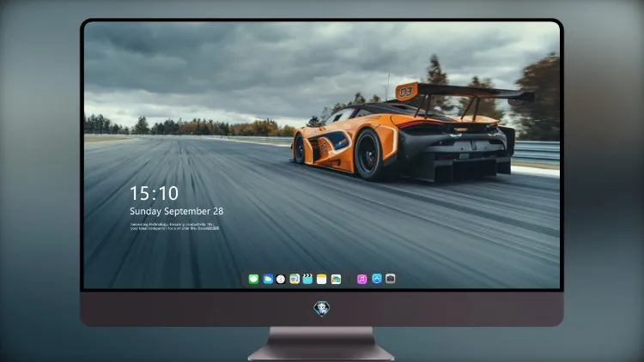The image size is (644, 362).
Task: Open the Maps-style app icon in the dock
Action: [295, 279]
